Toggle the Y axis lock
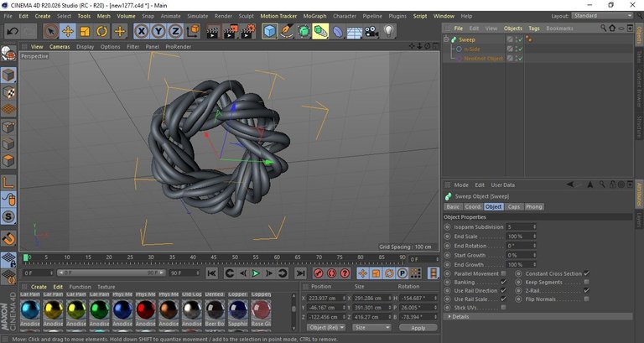This screenshot has height=343, width=644. 158,31
